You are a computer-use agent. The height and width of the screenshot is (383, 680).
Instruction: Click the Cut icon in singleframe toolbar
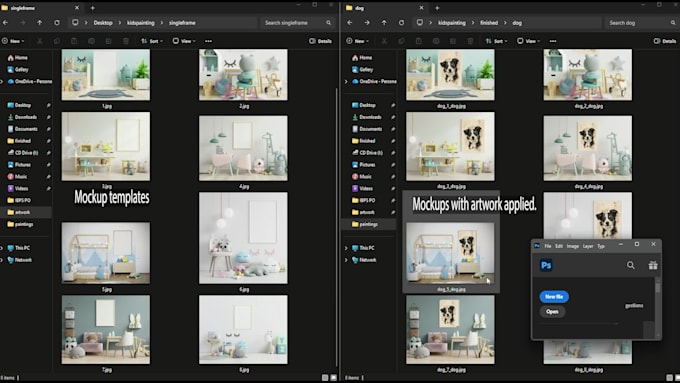coord(39,41)
